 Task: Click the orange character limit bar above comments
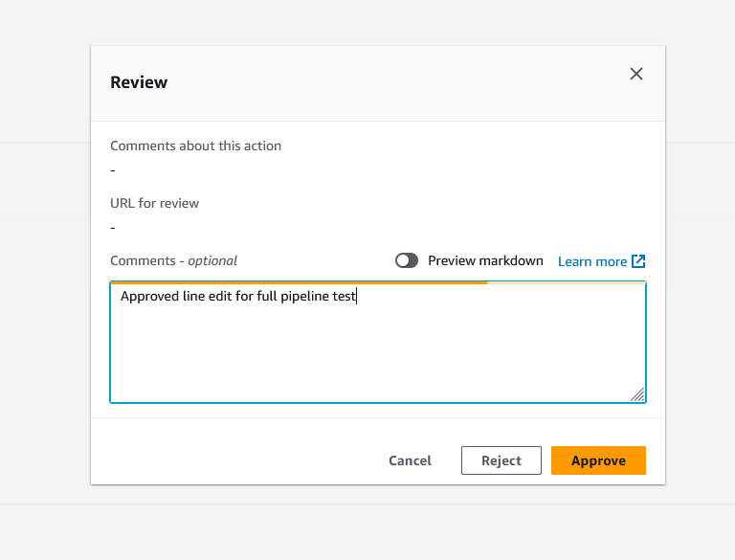pos(299,282)
